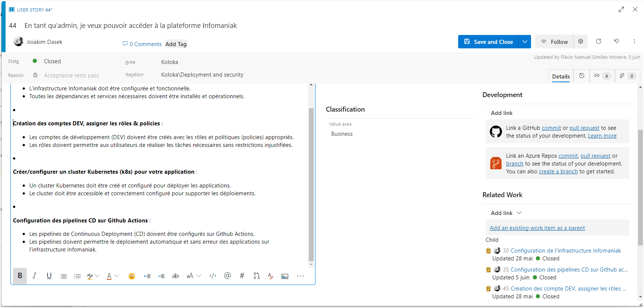Click create a branch link

pyautogui.click(x=558, y=171)
